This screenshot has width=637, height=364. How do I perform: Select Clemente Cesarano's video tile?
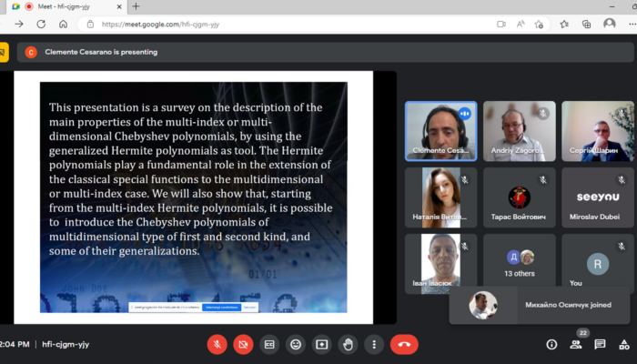pyautogui.click(x=441, y=131)
